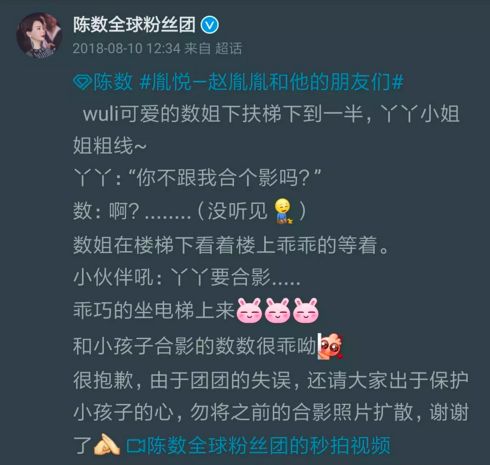Click the praying hands emoji

click(107, 445)
